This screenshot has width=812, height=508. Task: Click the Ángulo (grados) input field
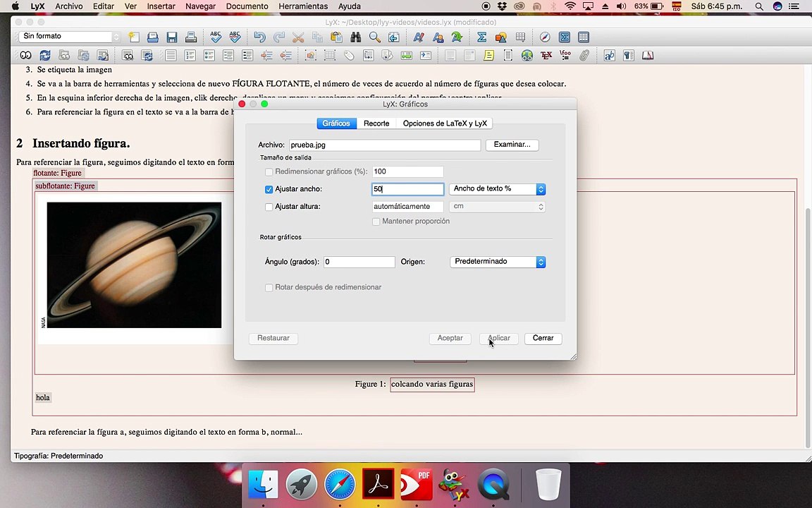click(359, 262)
